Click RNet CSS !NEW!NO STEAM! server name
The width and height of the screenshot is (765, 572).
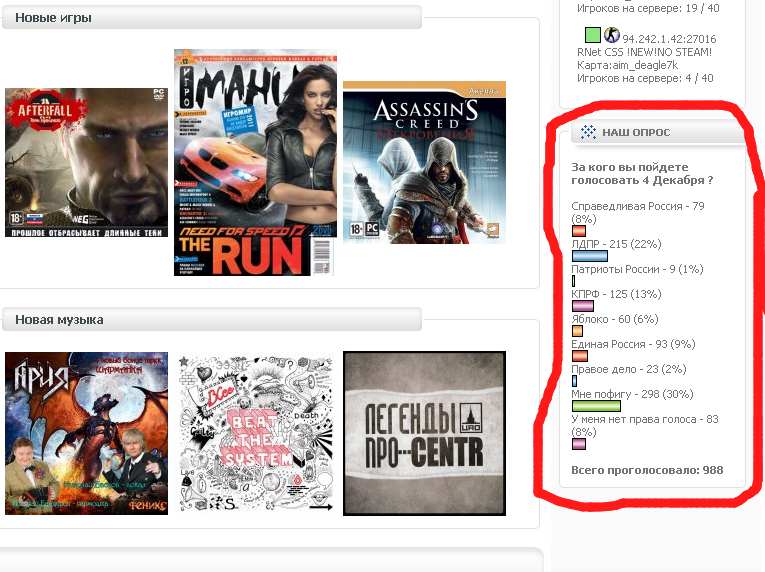[x=644, y=52]
